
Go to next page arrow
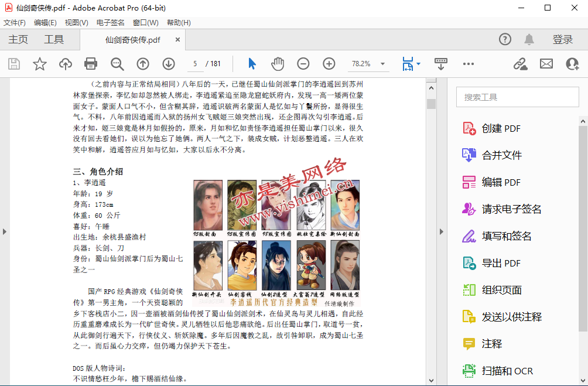[169, 64]
